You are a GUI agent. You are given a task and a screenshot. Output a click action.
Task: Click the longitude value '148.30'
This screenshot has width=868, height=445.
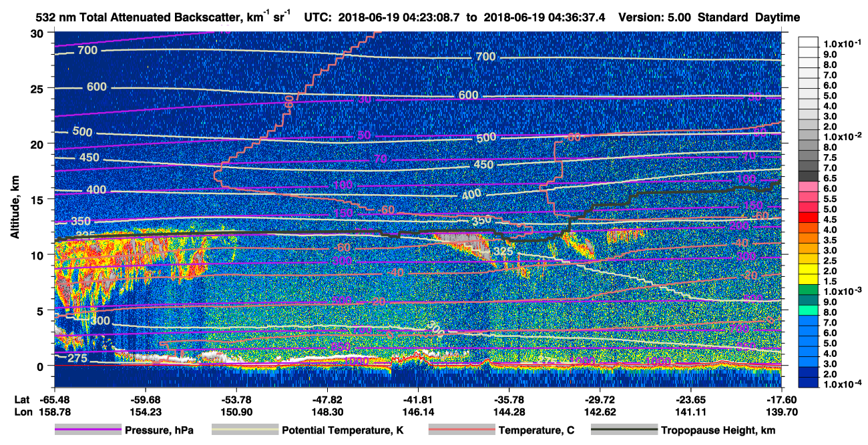tap(327, 412)
